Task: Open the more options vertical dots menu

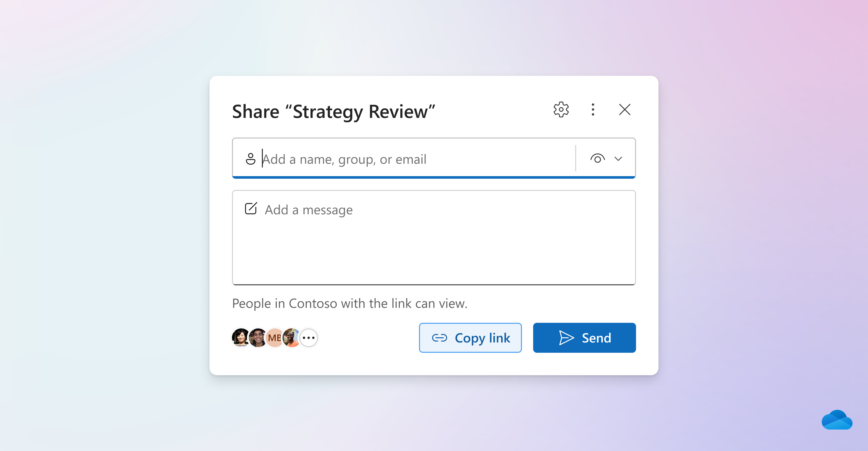Action: coord(593,109)
